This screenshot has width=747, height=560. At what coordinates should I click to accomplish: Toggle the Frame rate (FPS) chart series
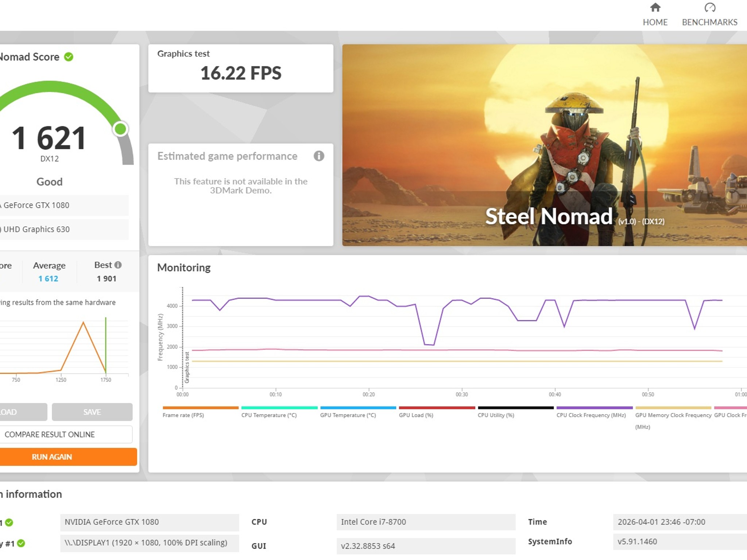pyautogui.click(x=200, y=412)
